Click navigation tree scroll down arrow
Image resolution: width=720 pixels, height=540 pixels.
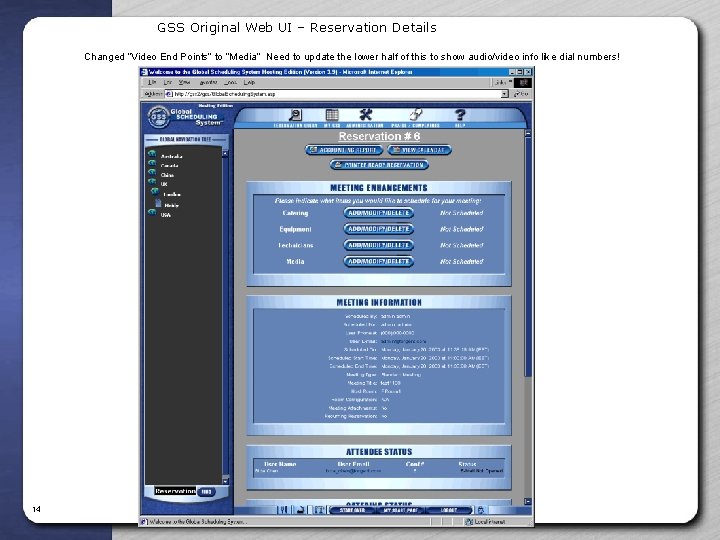tap(225, 480)
